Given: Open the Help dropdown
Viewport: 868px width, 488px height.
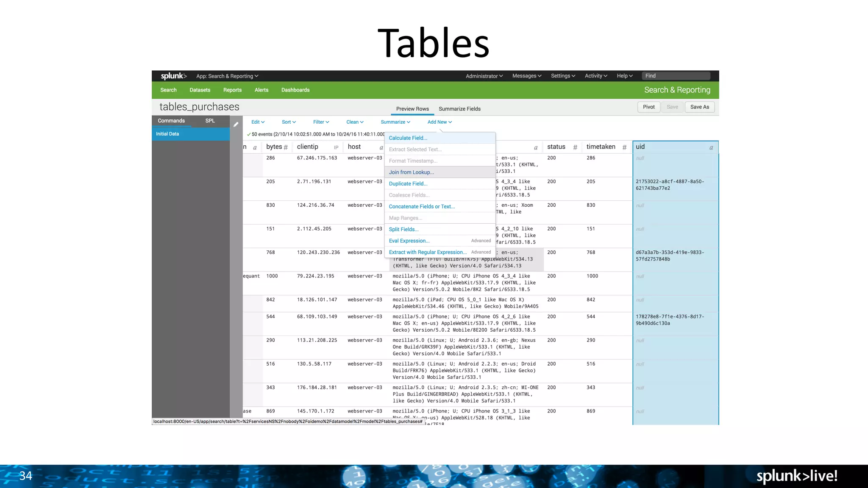Looking at the screenshot, I should [x=625, y=76].
